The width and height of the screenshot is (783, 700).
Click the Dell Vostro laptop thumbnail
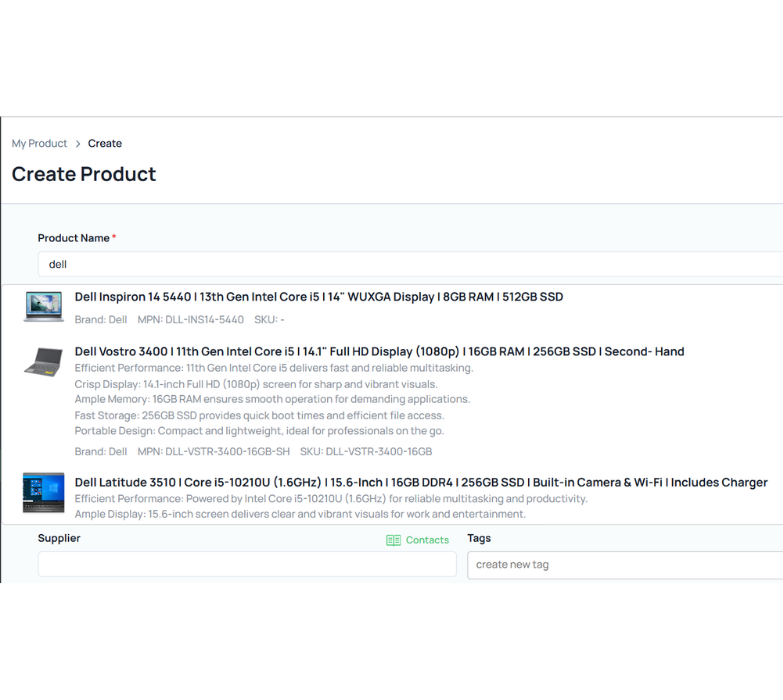(x=43, y=361)
